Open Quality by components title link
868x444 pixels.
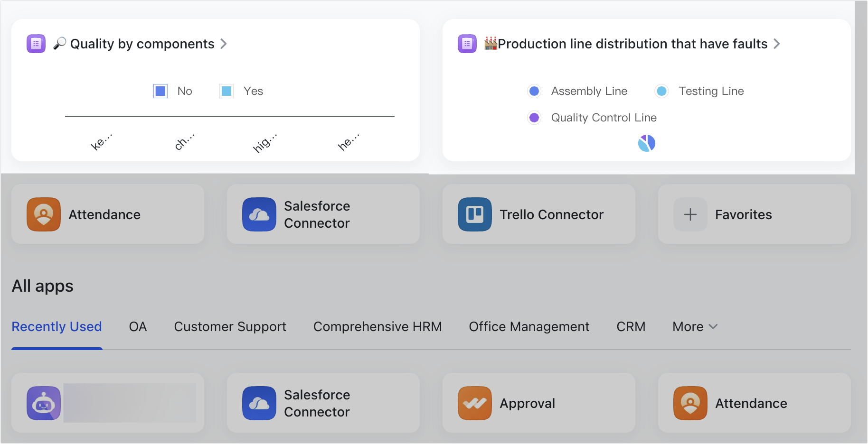[x=142, y=44]
